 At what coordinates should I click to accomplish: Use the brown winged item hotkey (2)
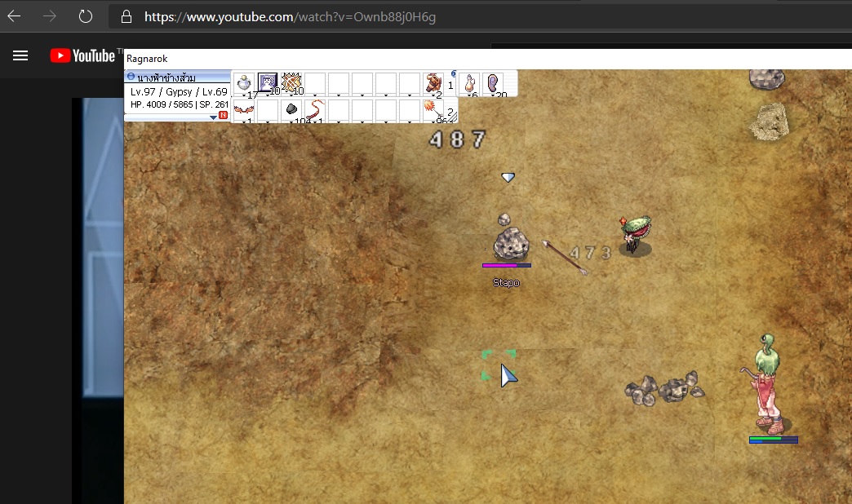(433, 84)
